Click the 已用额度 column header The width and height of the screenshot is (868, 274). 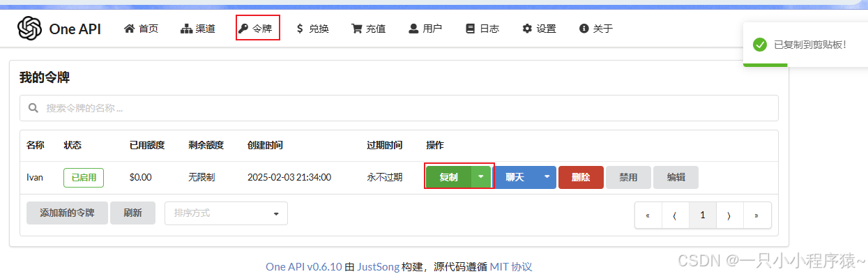(x=147, y=145)
